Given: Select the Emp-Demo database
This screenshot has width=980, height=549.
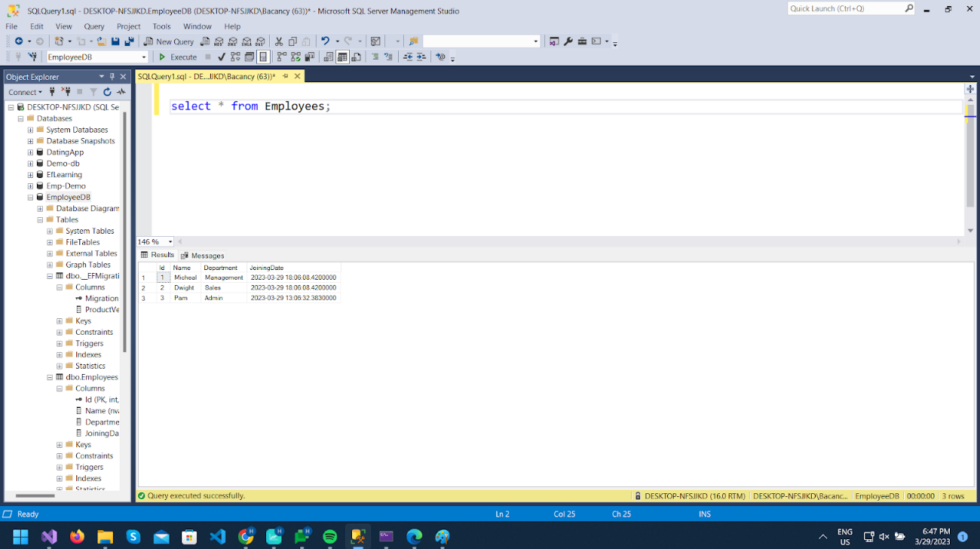Looking at the screenshot, I should tap(66, 186).
